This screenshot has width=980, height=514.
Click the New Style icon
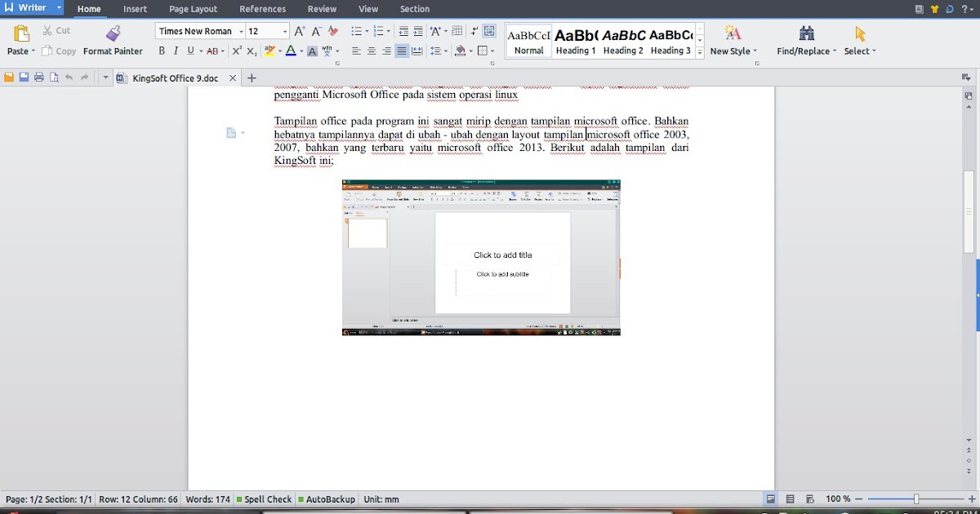[x=733, y=33]
